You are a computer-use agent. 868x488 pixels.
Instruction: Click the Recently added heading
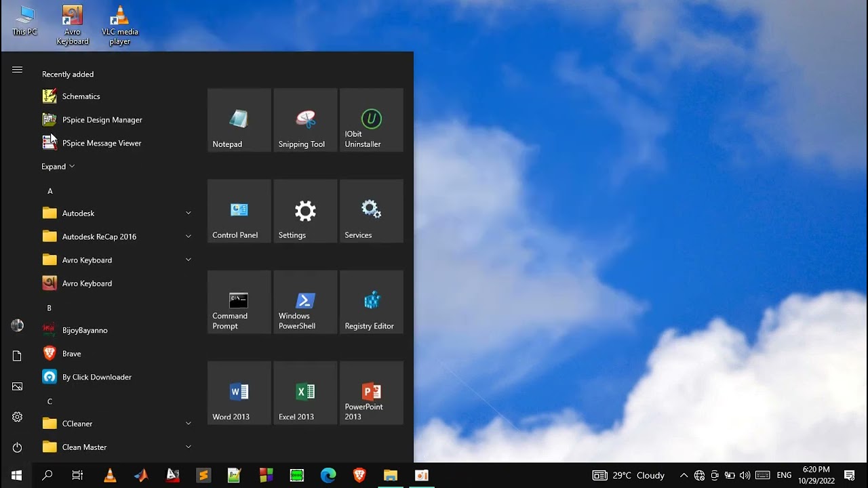click(68, 75)
